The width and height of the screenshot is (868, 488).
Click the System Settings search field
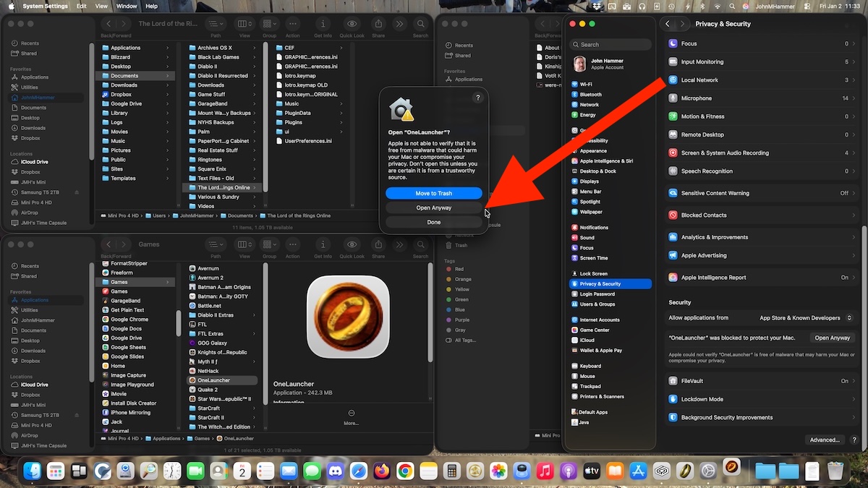[x=610, y=44]
